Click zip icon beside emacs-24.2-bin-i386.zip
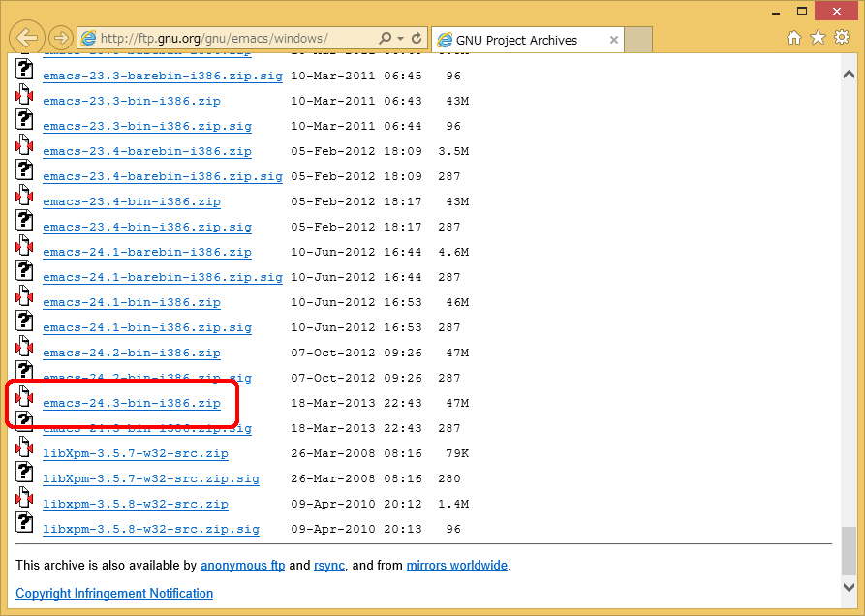The image size is (865, 616). pos(24,347)
